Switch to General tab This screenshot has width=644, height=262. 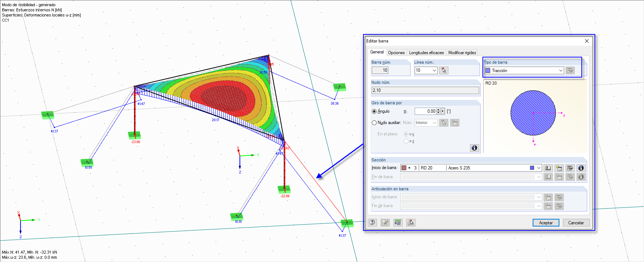point(377,52)
